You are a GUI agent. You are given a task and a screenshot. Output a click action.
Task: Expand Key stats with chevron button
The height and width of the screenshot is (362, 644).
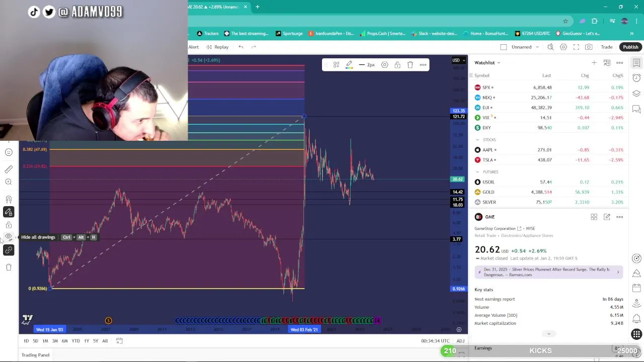click(x=549, y=334)
